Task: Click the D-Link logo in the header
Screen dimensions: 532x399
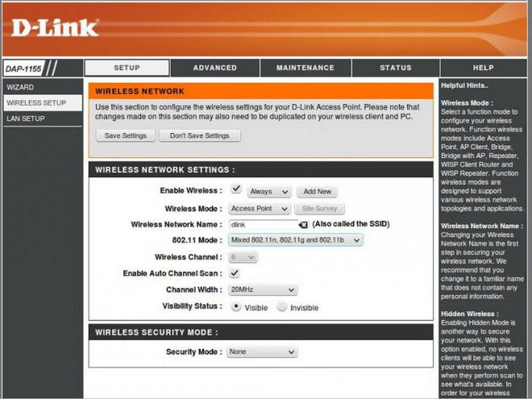Action: pos(55,28)
